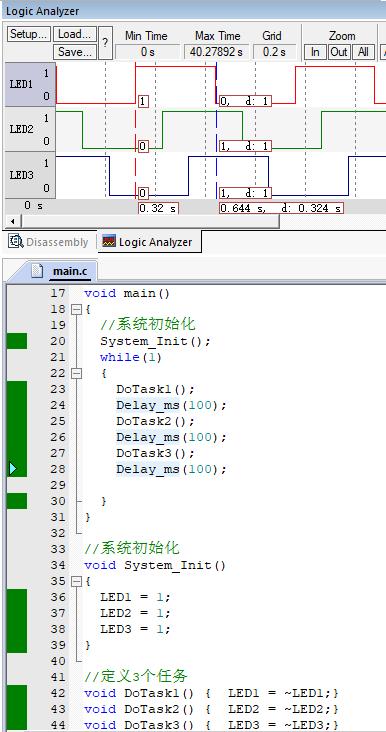Click the scroll left arrow of waveform scrollbar
386x732 pixels.
pos(12,221)
